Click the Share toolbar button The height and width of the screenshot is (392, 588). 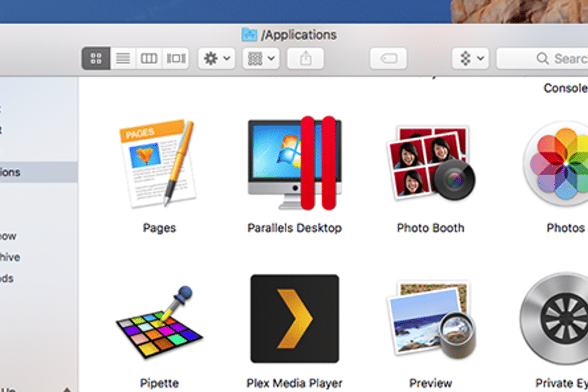(306, 58)
